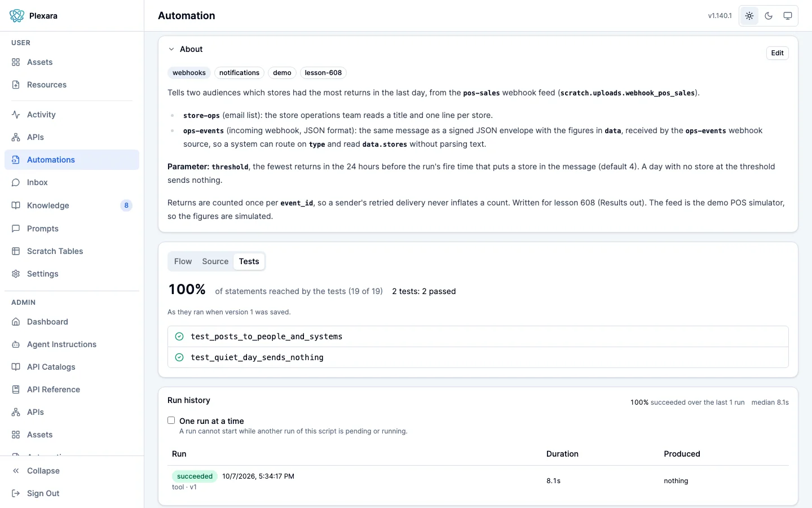Expand the test_quiet_day_sends_nothing test row

click(x=478, y=357)
